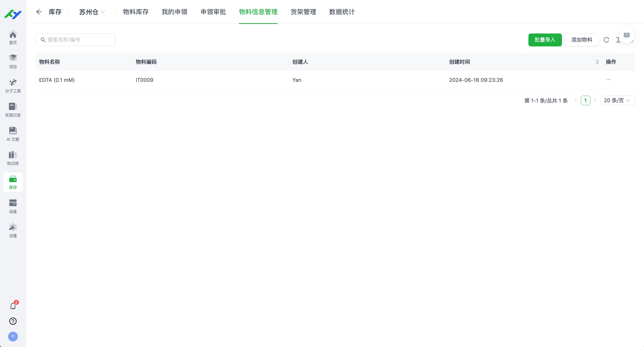This screenshot has width=644, height=347.
Task: Expand the 苏州仓 warehouse dropdown
Action: 92,12
